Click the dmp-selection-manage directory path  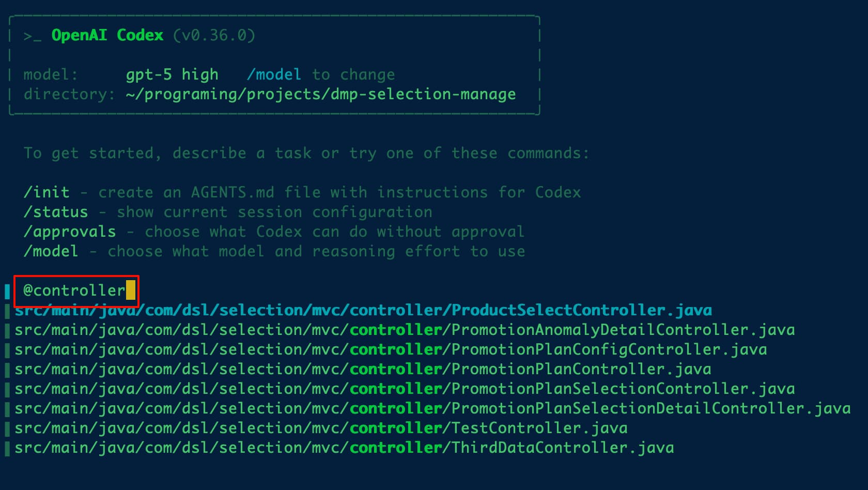click(x=321, y=94)
